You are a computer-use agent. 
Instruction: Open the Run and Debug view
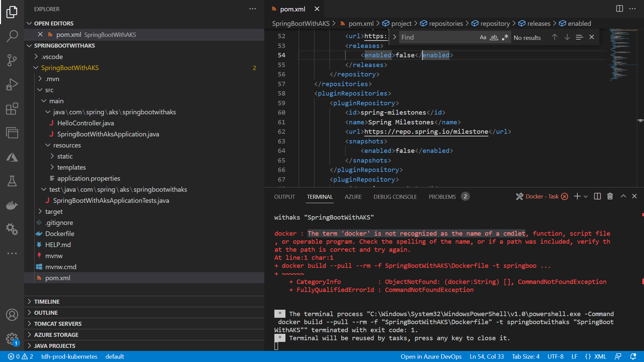click(x=12, y=84)
